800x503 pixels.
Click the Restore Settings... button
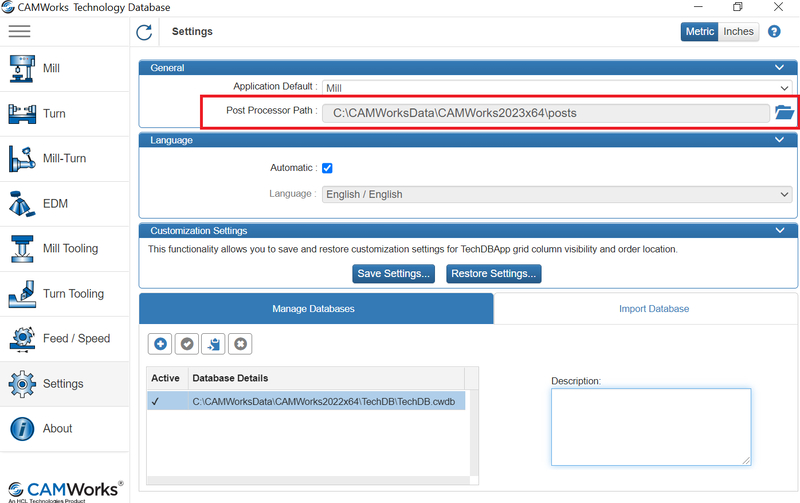tap(493, 274)
